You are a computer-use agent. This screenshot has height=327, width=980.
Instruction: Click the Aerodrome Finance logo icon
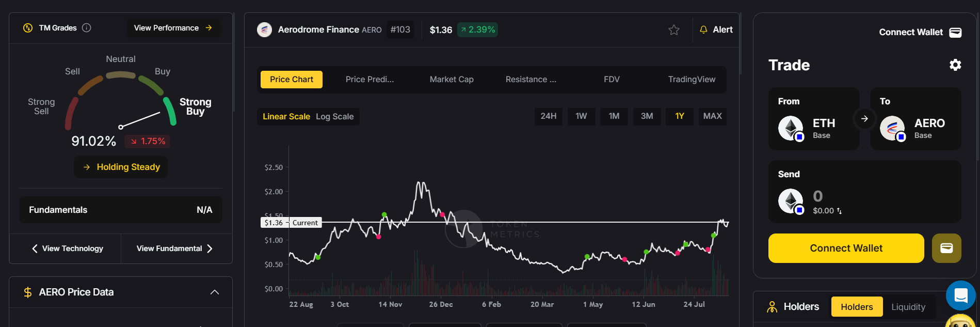click(264, 29)
